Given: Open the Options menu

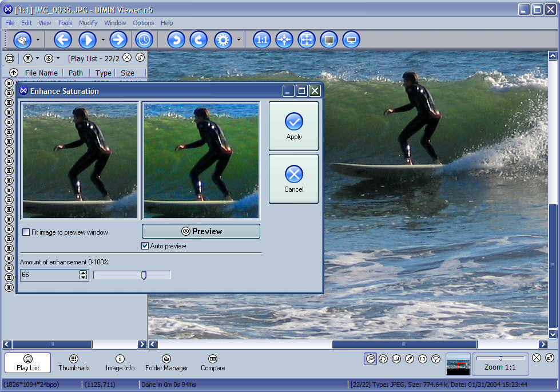Looking at the screenshot, I should [x=143, y=23].
